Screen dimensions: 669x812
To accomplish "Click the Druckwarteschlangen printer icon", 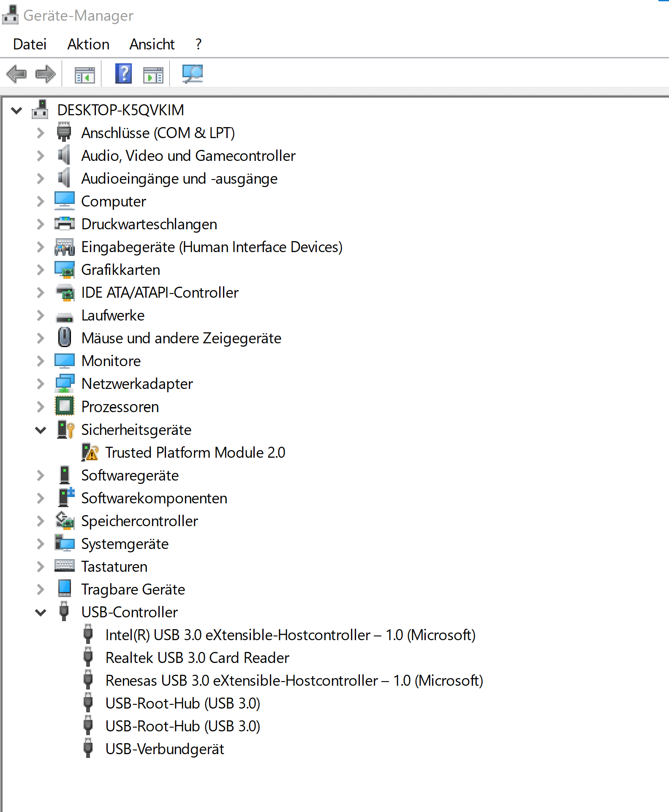I will tap(65, 223).
